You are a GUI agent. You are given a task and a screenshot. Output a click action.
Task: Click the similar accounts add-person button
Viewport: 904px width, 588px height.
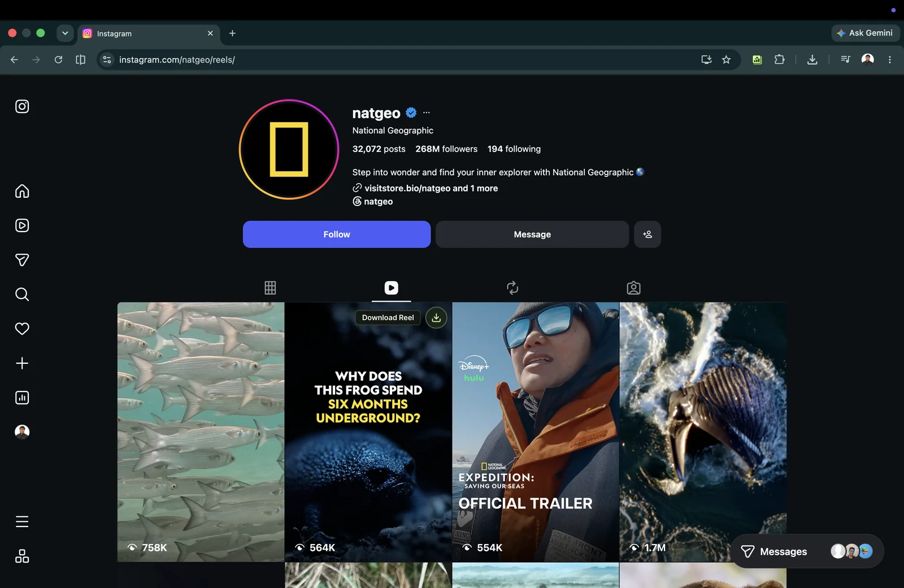click(647, 234)
